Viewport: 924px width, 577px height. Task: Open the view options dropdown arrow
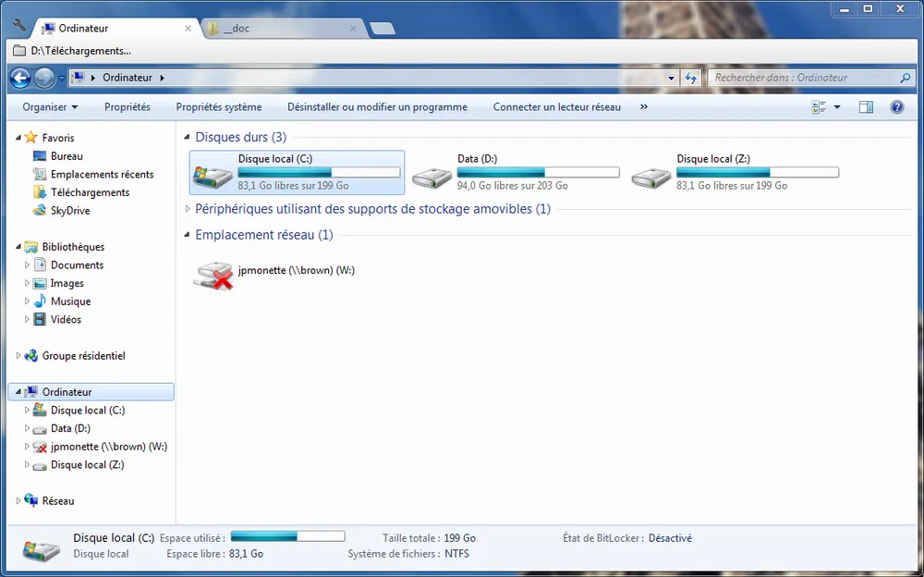point(837,107)
